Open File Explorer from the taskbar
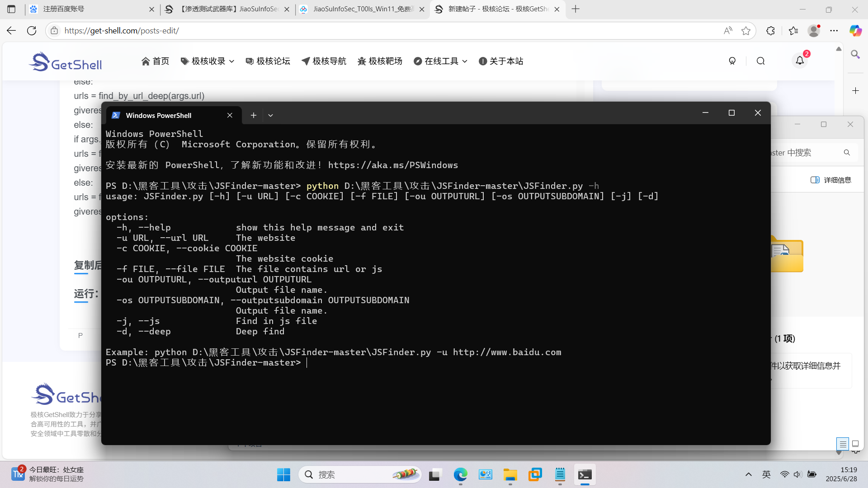 coord(510,474)
